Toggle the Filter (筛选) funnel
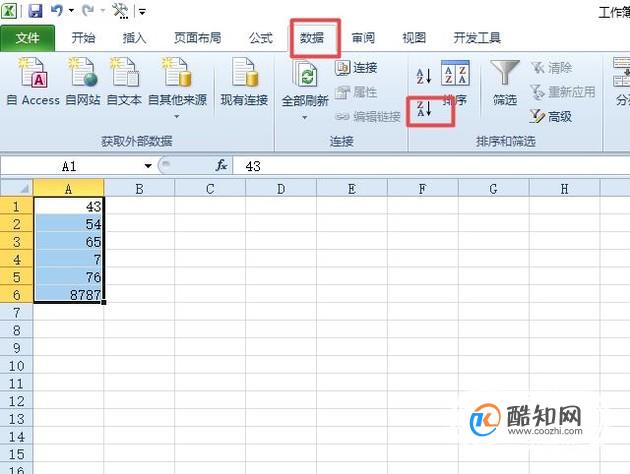This screenshot has height=474, width=630. click(x=505, y=82)
